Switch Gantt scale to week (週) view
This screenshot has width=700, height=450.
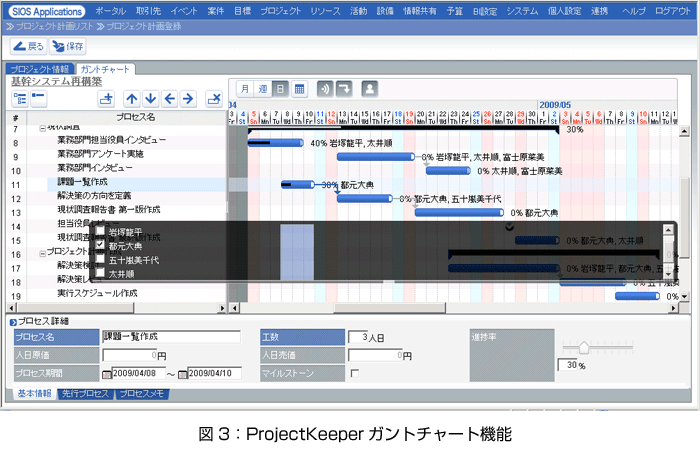[x=262, y=89]
